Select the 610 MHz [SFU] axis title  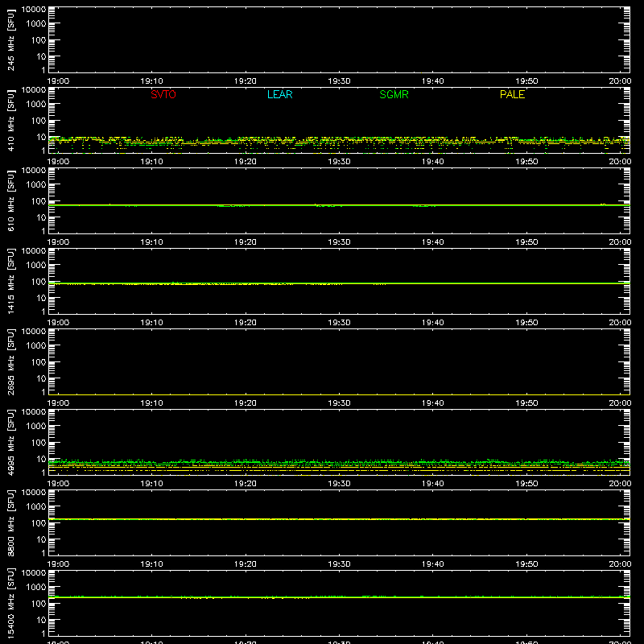(x=10, y=200)
